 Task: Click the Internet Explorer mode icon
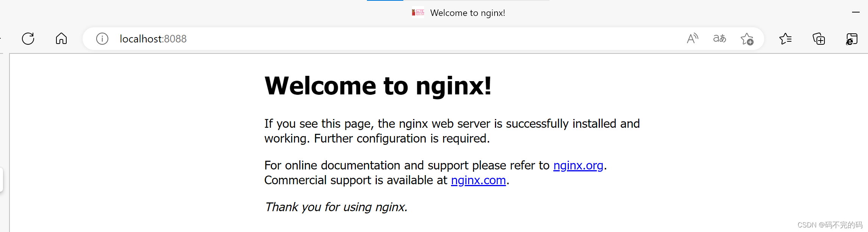pyautogui.click(x=851, y=39)
